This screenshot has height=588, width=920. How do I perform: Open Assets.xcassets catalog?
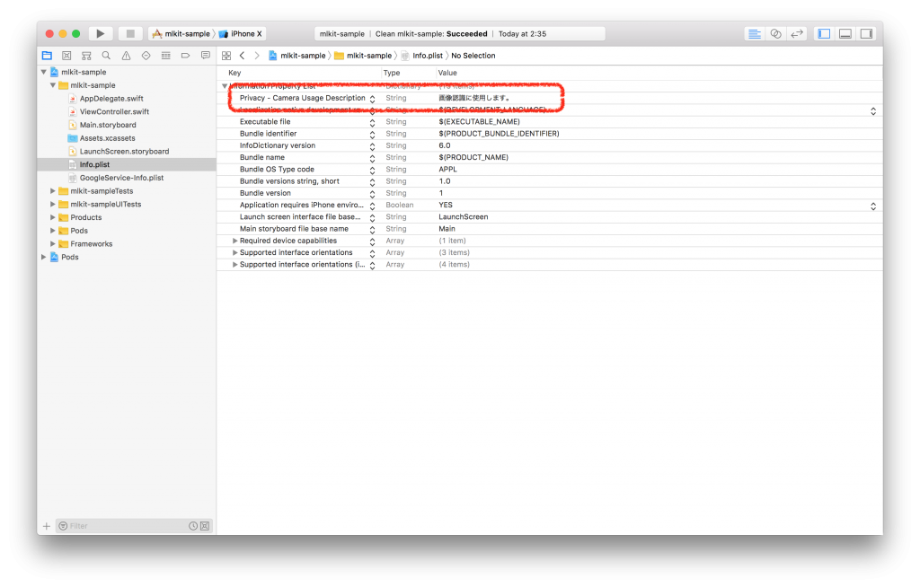[x=107, y=138]
